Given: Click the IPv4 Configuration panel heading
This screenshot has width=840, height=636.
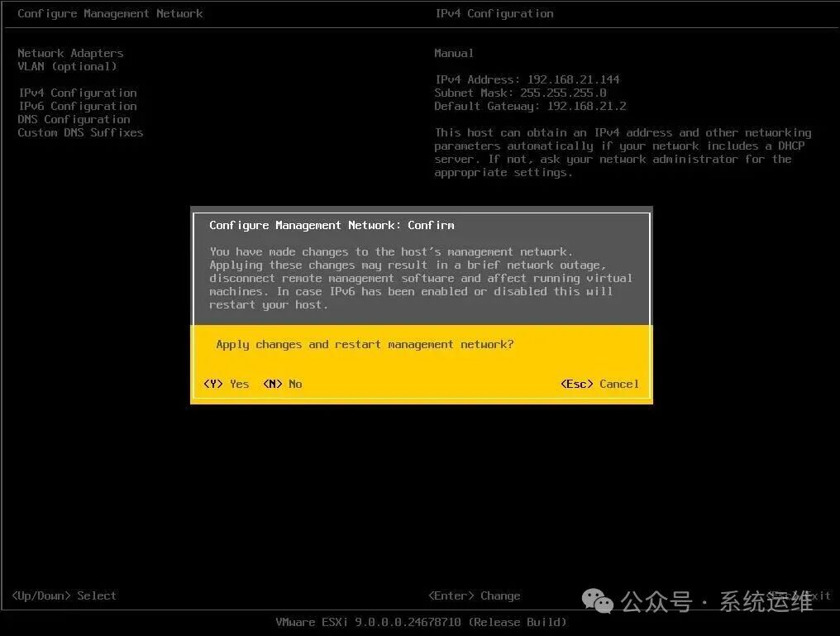Looking at the screenshot, I should [x=494, y=13].
